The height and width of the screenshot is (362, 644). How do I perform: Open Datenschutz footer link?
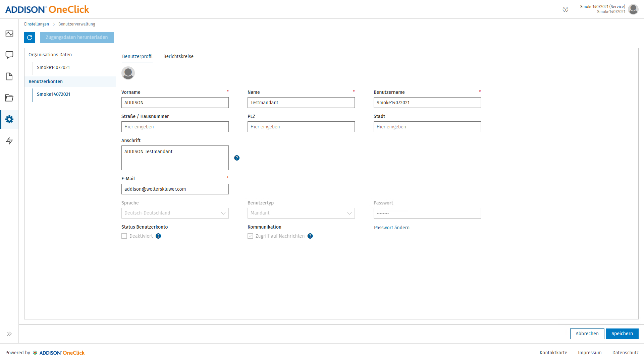[x=626, y=353]
